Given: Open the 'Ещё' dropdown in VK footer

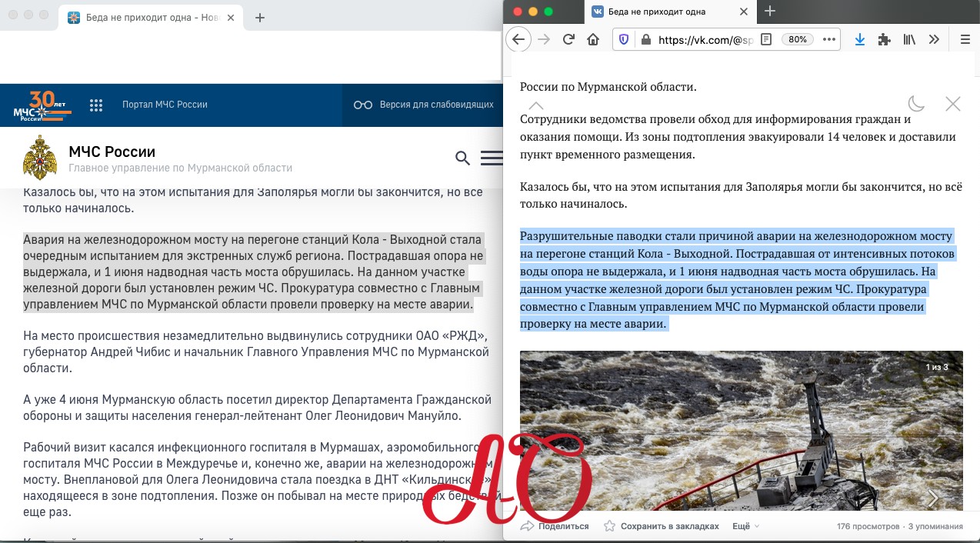Looking at the screenshot, I should [x=745, y=526].
